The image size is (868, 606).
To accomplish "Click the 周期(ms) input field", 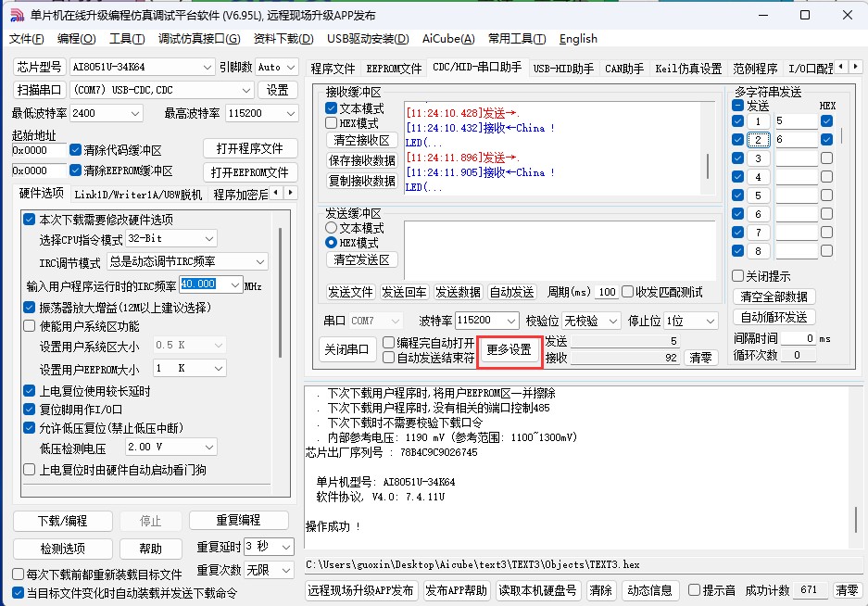I will pyautogui.click(x=607, y=292).
